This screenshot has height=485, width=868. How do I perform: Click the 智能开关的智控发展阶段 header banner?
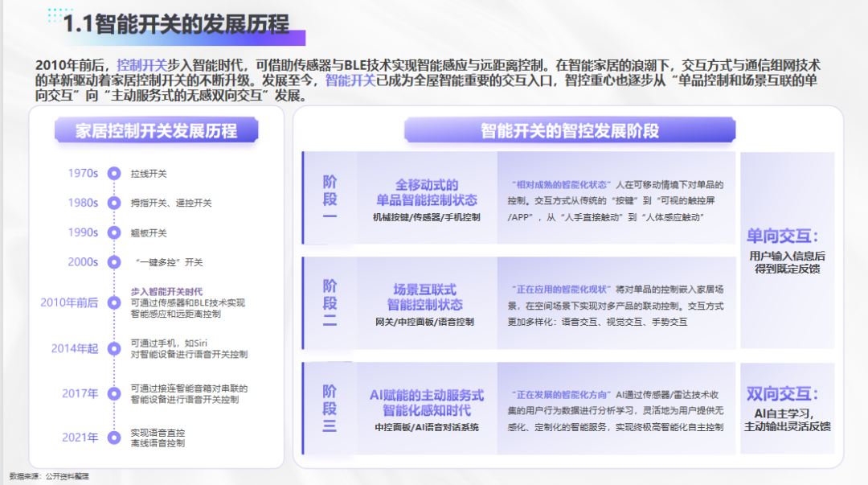point(569,130)
